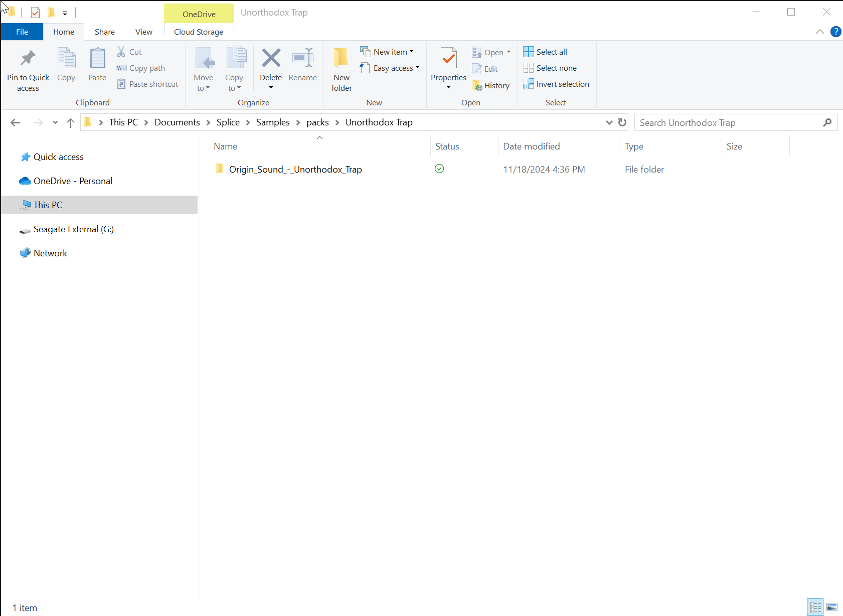
Task: Click the OneDrive contextual tab header
Action: (199, 14)
